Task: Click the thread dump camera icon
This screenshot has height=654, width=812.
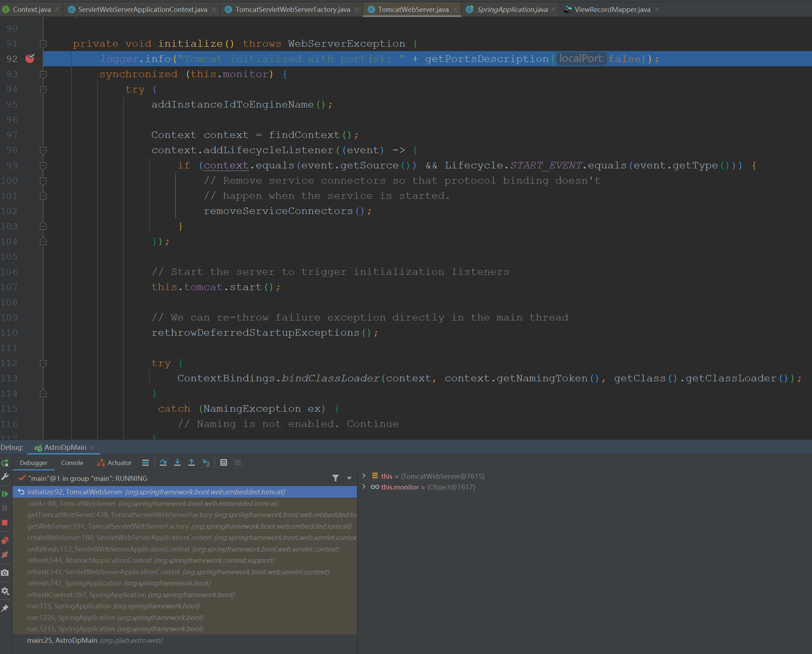Action: (5, 573)
